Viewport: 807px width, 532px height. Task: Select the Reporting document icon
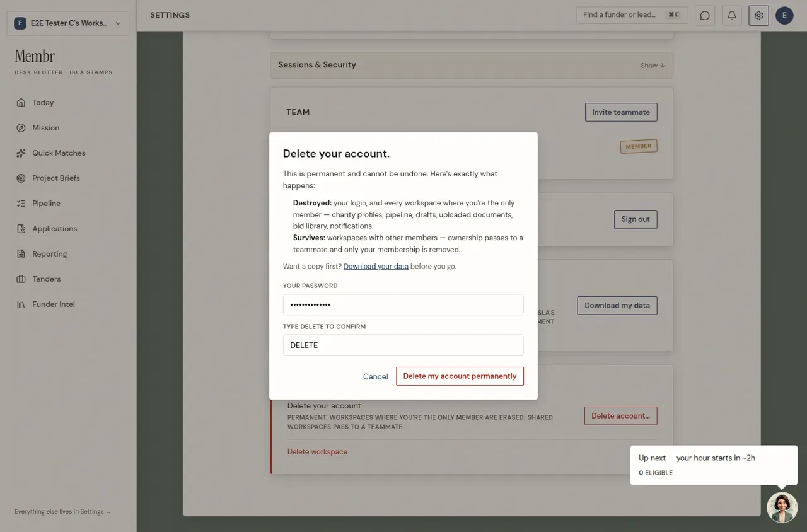tap(21, 254)
